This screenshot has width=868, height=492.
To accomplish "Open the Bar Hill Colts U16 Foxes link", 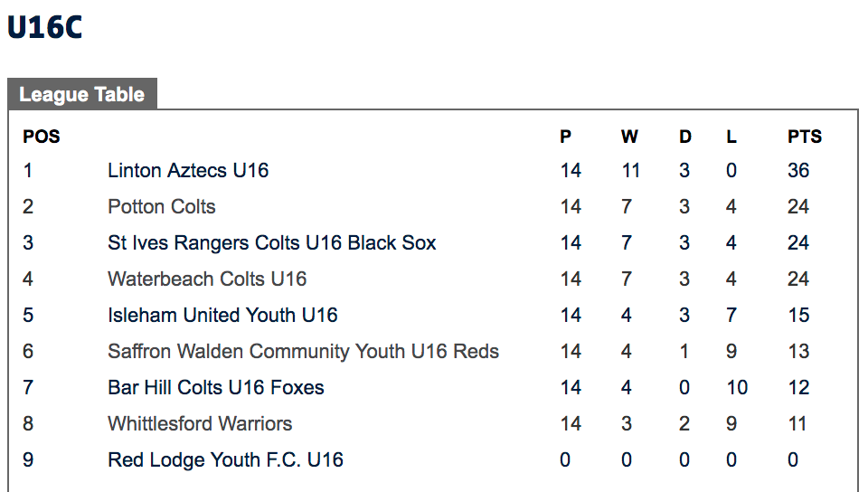I will point(216,387).
